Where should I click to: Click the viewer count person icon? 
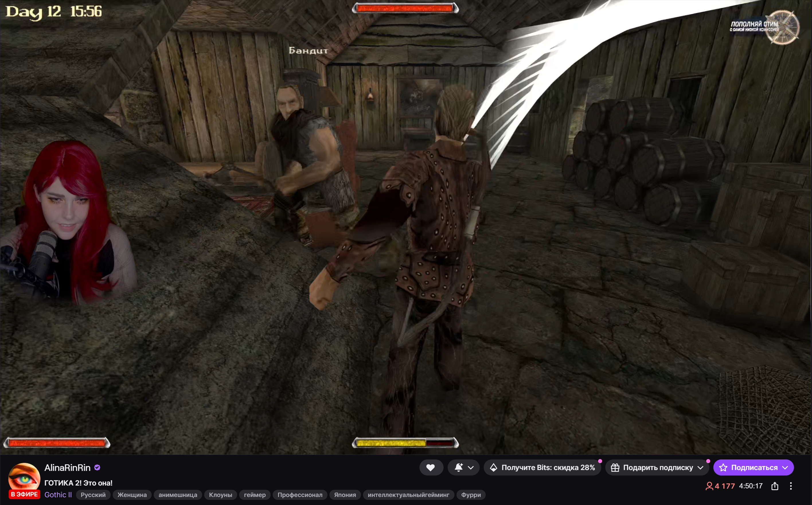pos(709,486)
